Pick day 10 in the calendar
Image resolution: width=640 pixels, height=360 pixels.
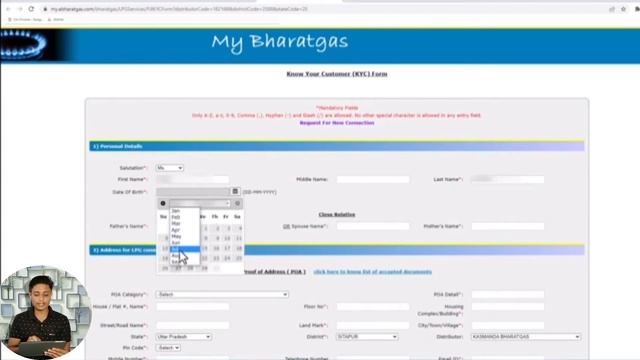tap(227, 238)
